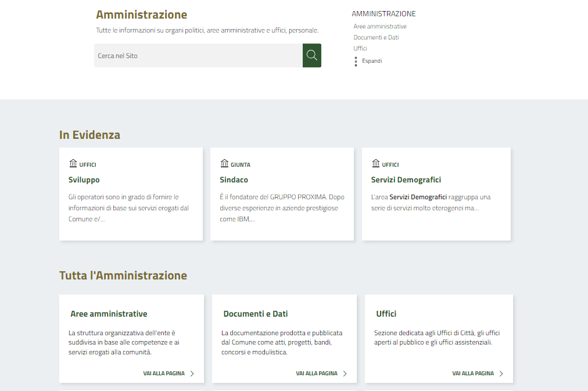Click the building icon on Servizi Demografici card
This screenshot has width=588, height=391.
click(375, 164)
